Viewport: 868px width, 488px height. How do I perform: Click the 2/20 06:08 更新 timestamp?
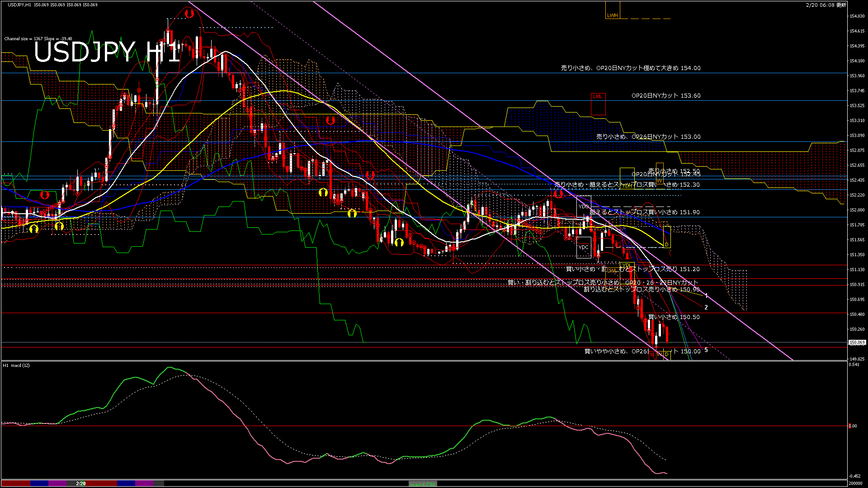coord(826,5)
